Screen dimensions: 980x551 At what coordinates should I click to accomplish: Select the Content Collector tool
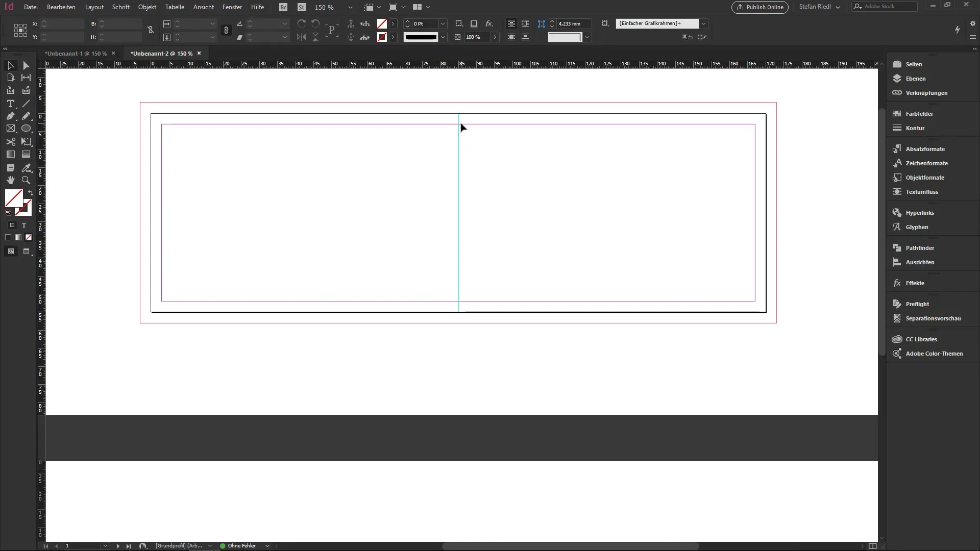click(x=10, y=90)
